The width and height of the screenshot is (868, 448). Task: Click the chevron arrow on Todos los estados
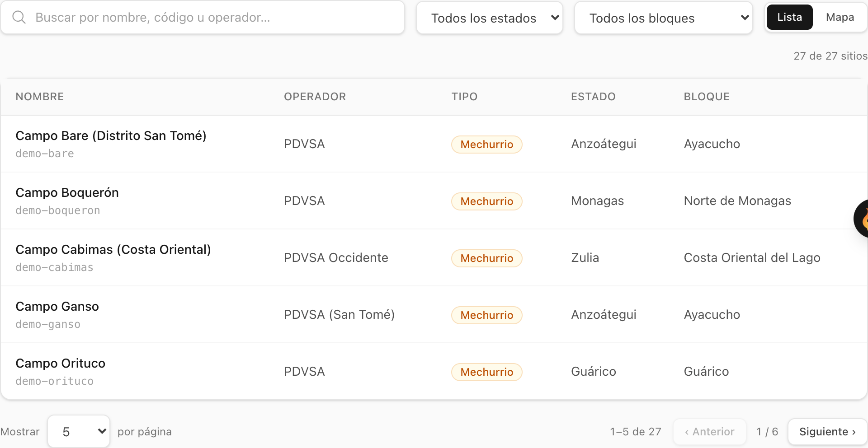click(x=555, y=18)
